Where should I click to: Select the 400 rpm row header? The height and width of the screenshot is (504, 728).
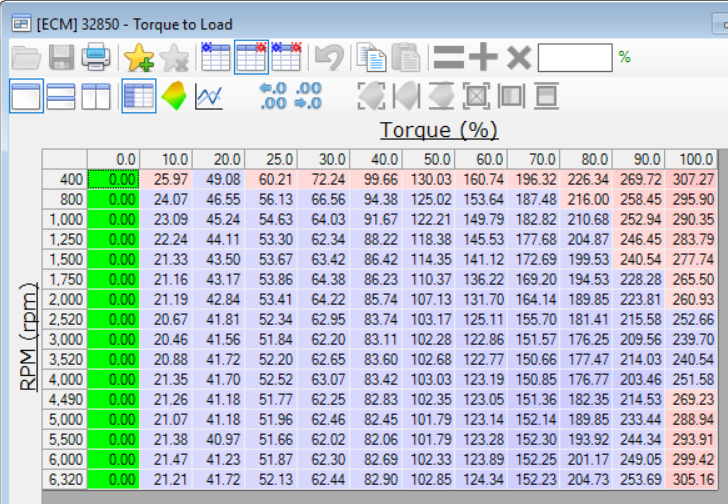[x=65, y=179]
